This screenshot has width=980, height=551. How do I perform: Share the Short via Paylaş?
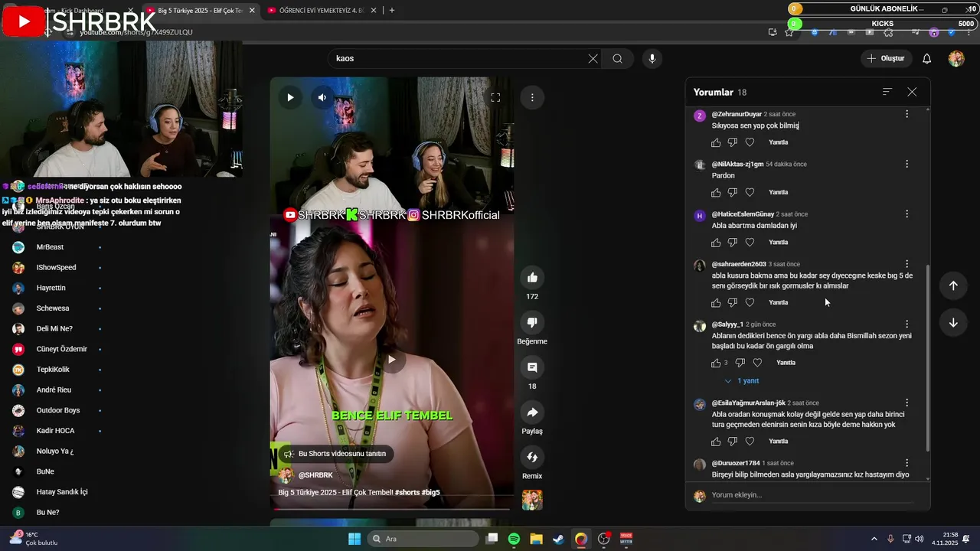pyautogui.click(x=532, y=412)
